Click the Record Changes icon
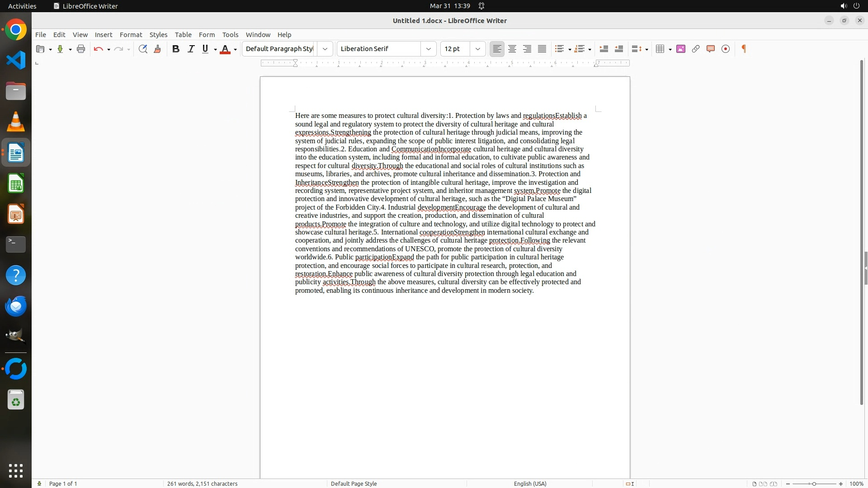The image size is (868, 488). click(726, 49)
